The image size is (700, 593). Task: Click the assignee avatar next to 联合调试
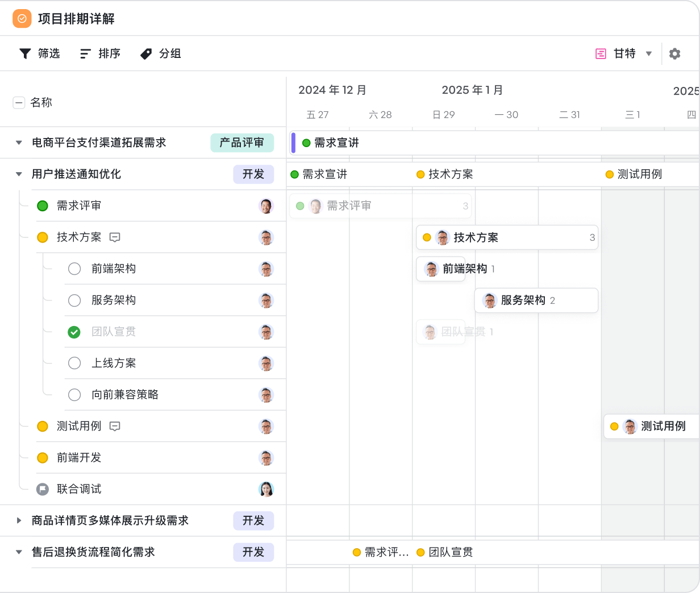(x=266, y=489)
